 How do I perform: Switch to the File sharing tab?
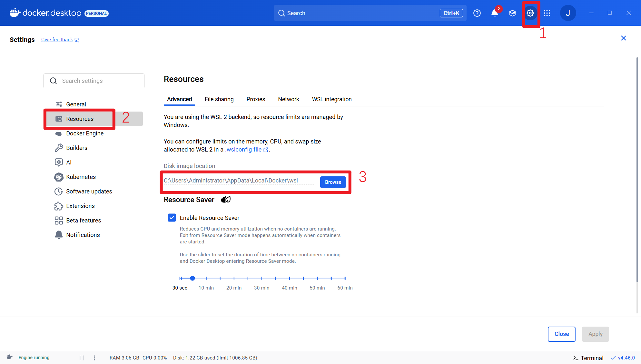click(219, 99)
